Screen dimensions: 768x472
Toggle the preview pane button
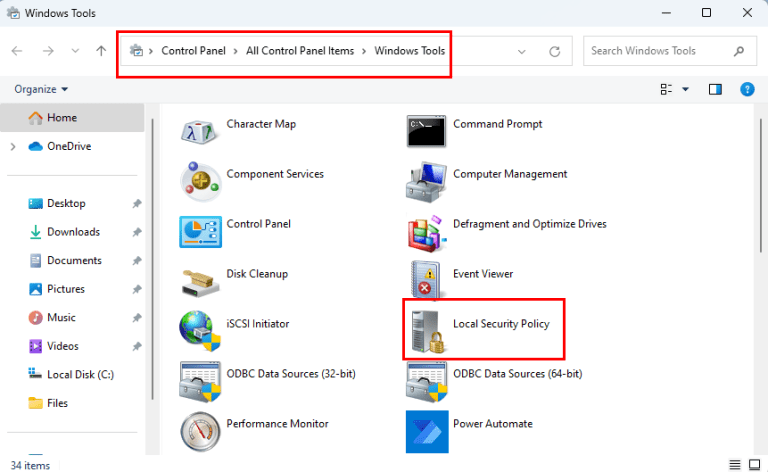point(715,89)
